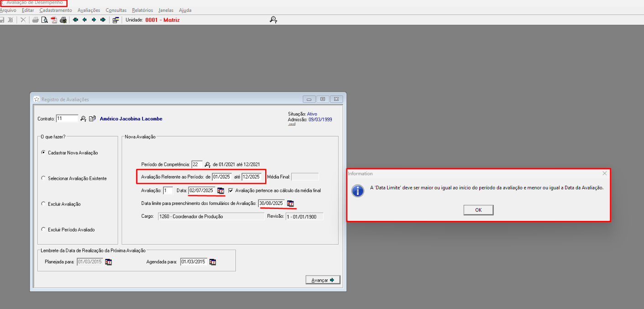This screenshot has height=309, width=644.
Task: Choose the Excluir Período Avaliado option
Action: click(43, 230)
